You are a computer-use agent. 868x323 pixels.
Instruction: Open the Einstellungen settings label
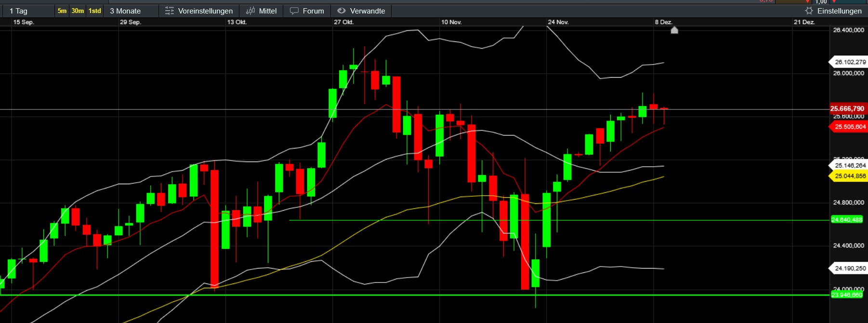(x=840, y=11)
